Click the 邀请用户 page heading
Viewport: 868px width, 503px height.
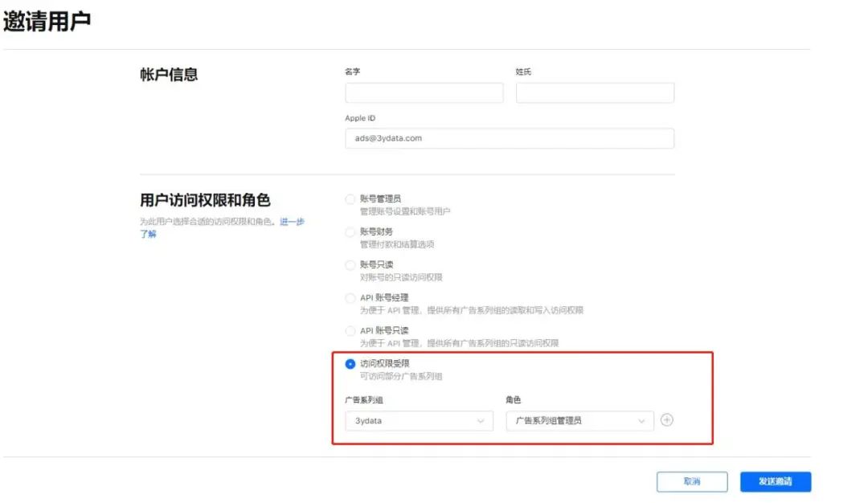pos(47,22)
